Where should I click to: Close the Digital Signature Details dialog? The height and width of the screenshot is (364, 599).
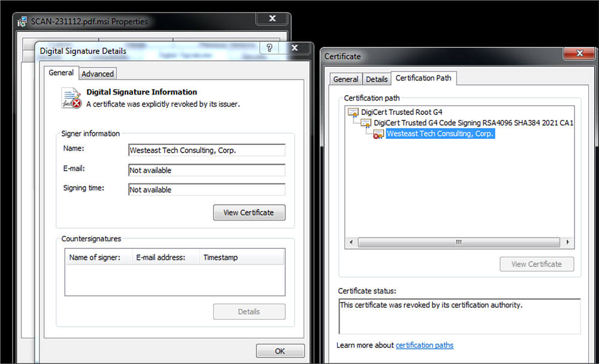point(295,48)
